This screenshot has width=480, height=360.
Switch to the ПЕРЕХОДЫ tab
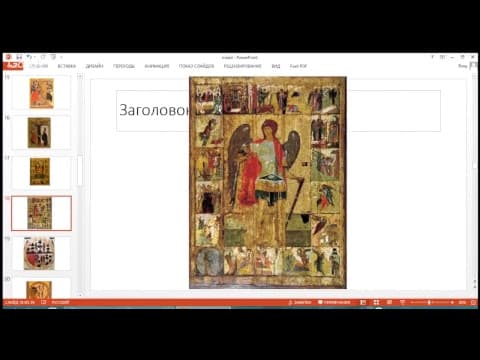(x=124, y=66)
